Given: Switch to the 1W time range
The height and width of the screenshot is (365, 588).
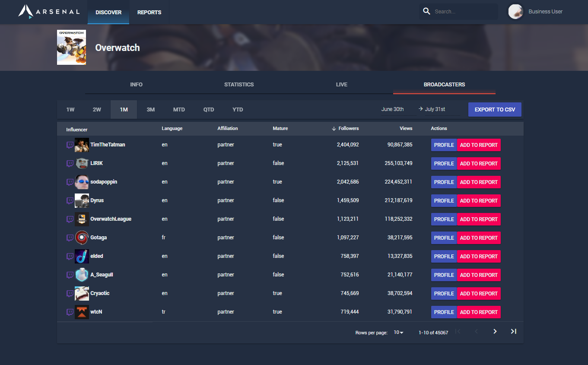Looking at the screenshot, I should pos(70,109).
